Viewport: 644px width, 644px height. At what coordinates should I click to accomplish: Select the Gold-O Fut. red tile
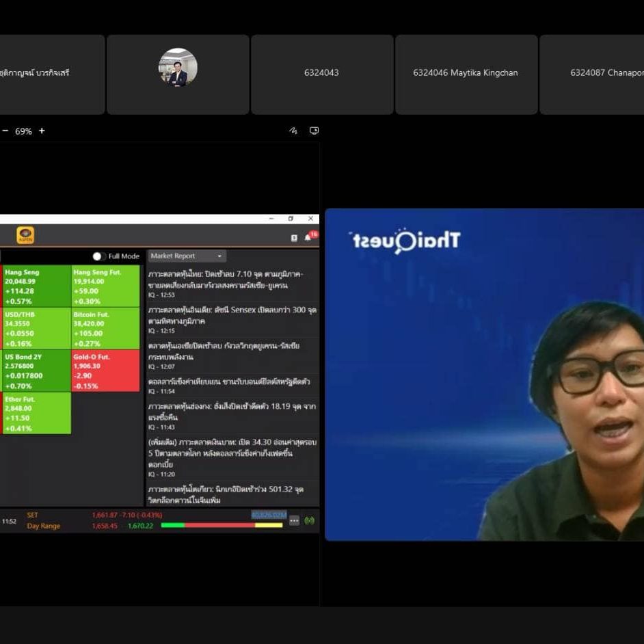[105, 371]
